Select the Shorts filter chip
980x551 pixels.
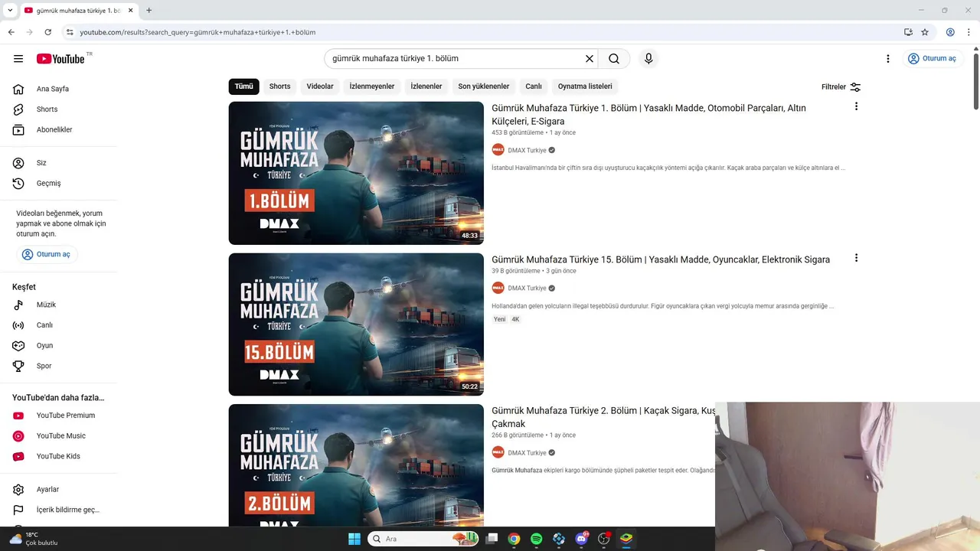tap(279, 86)
